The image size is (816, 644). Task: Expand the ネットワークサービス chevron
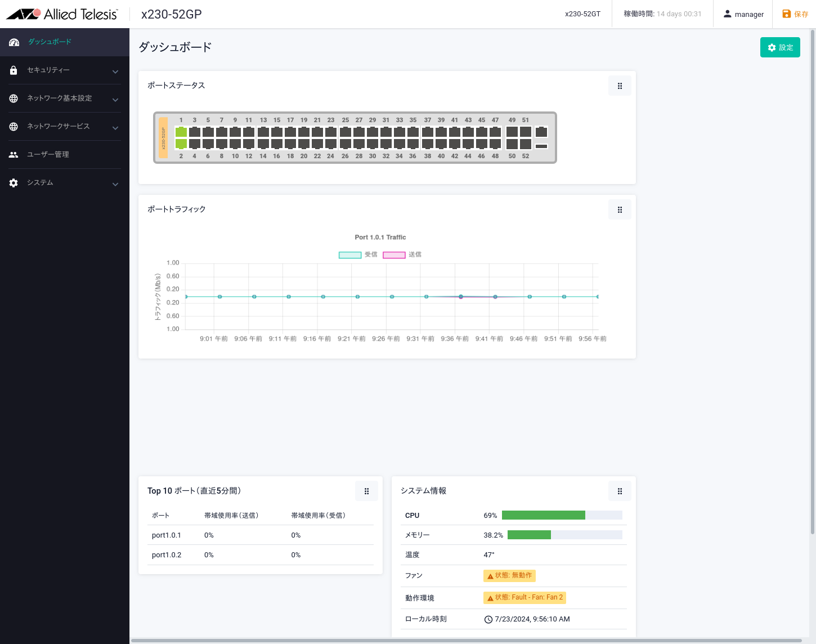click(x=115, y=128)
